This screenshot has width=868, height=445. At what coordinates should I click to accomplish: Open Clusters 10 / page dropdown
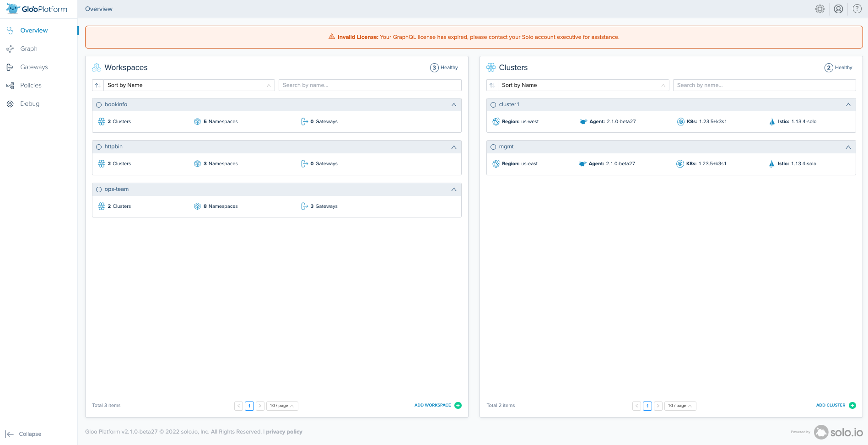pyautogui.click(x=680, y=406)
